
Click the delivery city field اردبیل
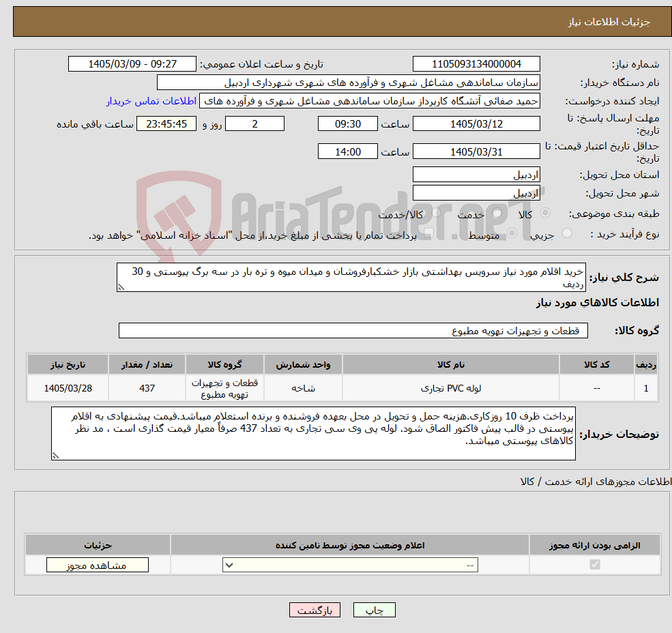[476, 193]
